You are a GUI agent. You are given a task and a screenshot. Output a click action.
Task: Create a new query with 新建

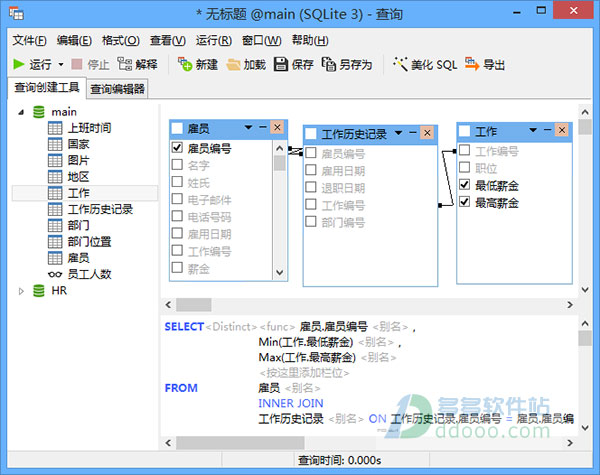[198, 64]
